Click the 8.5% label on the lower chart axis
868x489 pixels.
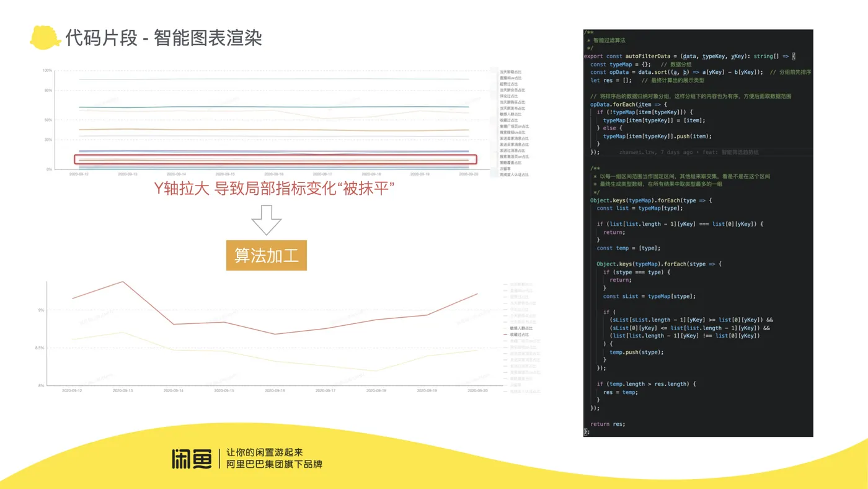[x=40, y=348]
